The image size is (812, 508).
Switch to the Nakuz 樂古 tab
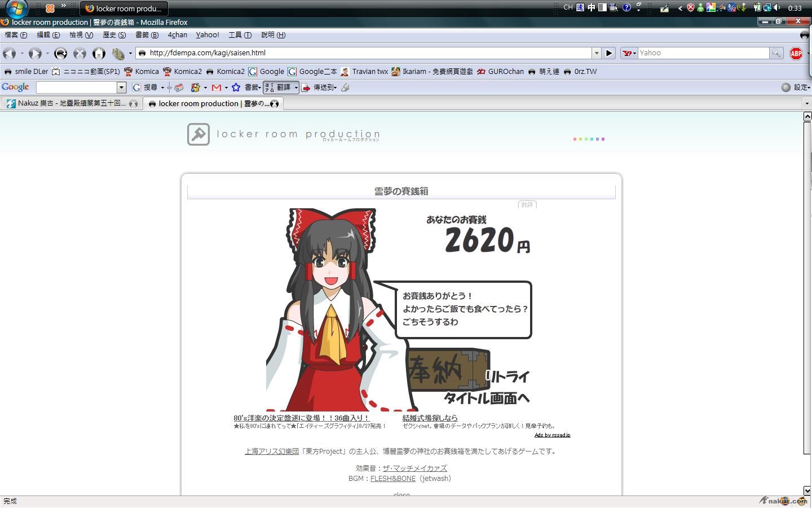71,104
